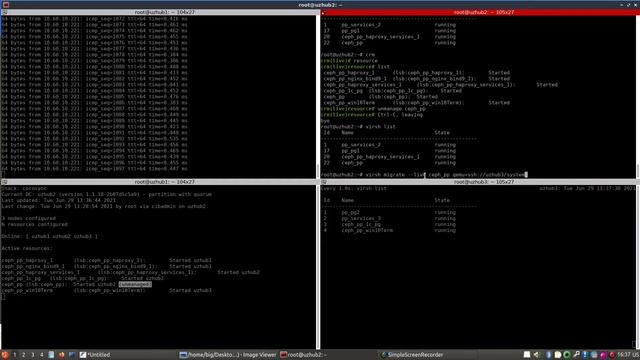Click pp_pg2 row in uzhub3 virsh list
This screenshot has width=640, height=360.
390,212
